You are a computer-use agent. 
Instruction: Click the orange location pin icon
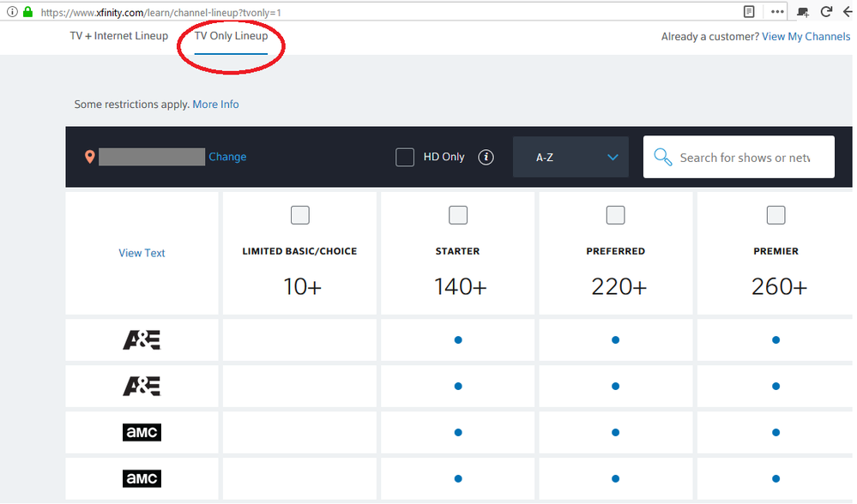click(89, 157)
